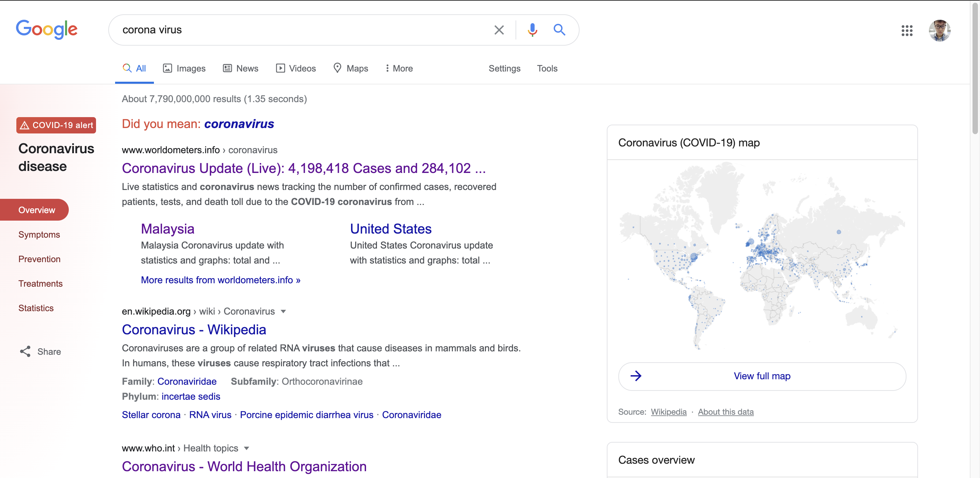Click the incertae sedis phylum link

click(191, 396)
